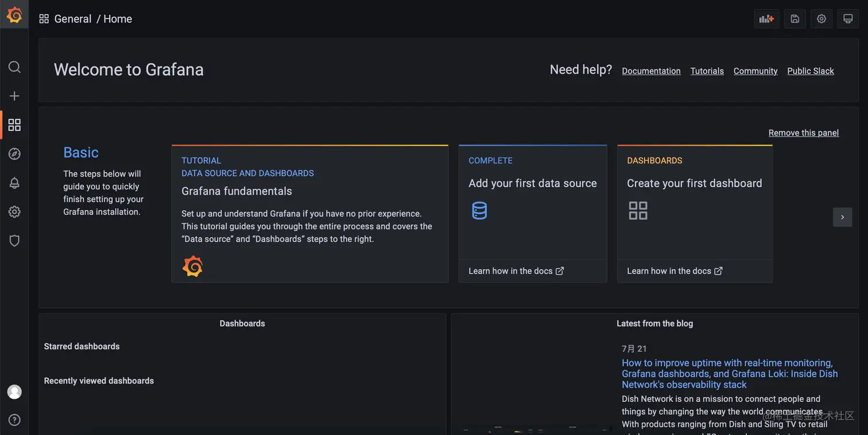Click Grafana logo in fundamentals tutorial card

(x=192, y=266)
